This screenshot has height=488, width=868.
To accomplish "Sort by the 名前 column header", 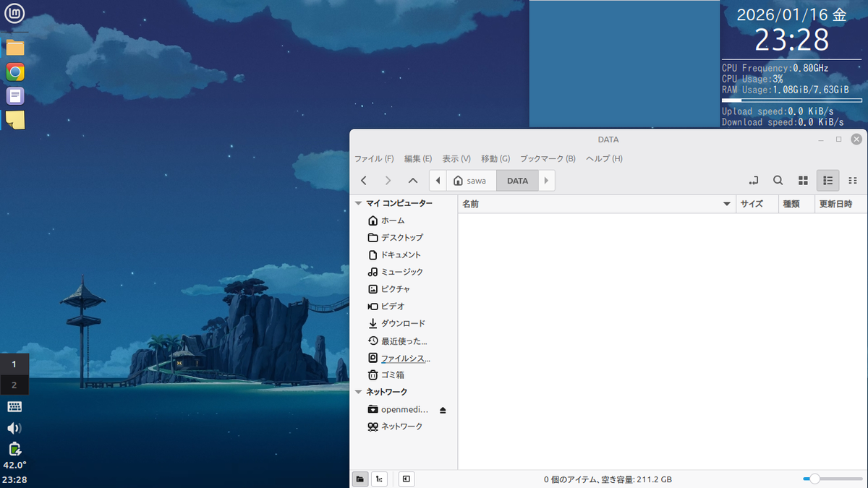I will [x=597, y=204].
